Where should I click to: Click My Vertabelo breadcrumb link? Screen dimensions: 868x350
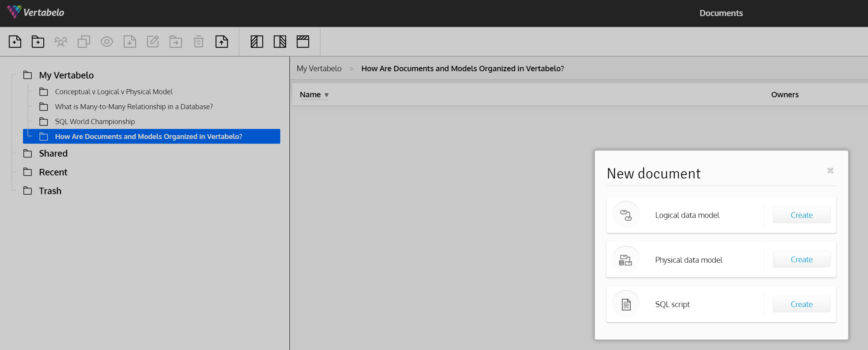(x=319, y=69)
